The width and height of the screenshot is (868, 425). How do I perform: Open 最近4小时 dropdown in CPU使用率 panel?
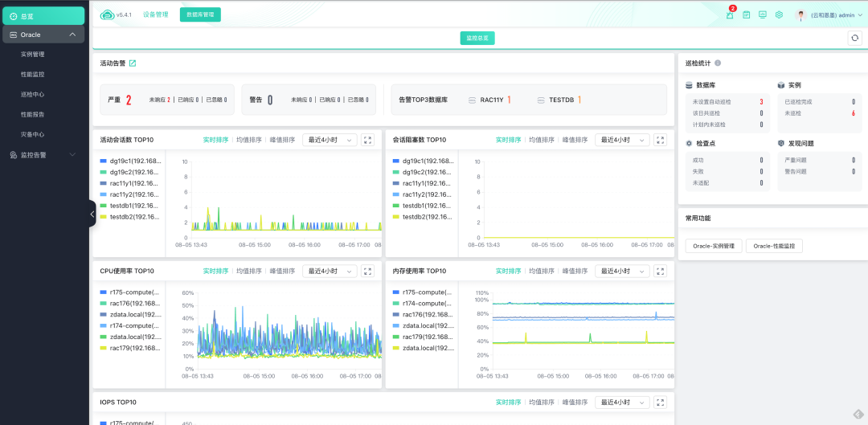(330, 272)
